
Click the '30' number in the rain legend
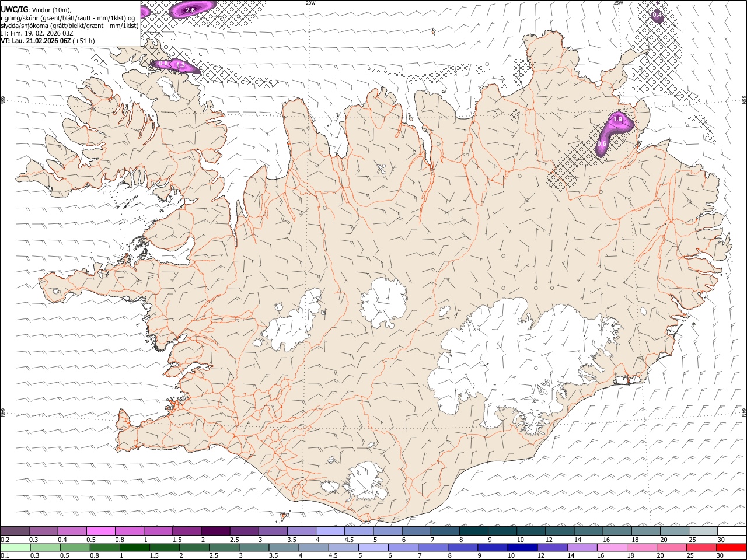(721, 556)
